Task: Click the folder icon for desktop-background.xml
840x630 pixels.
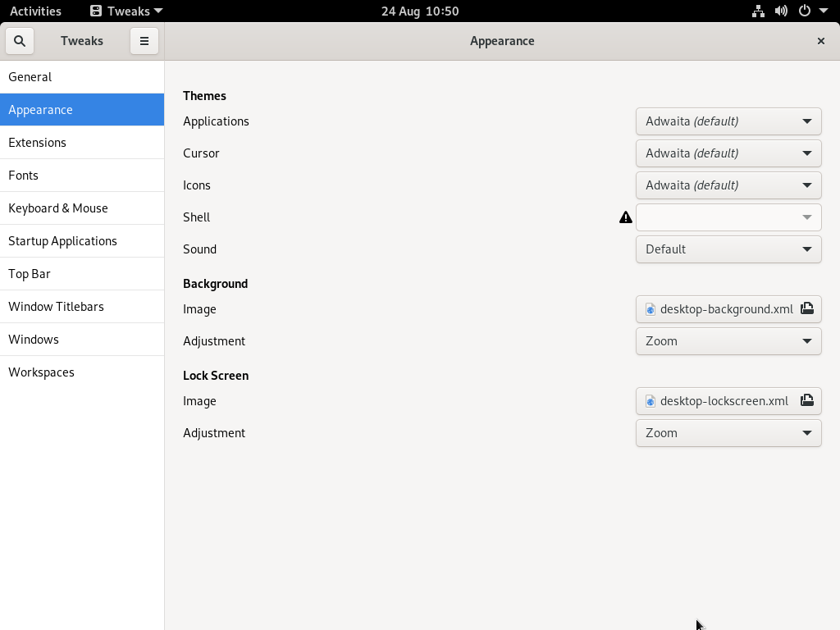Action: (807, 308)
